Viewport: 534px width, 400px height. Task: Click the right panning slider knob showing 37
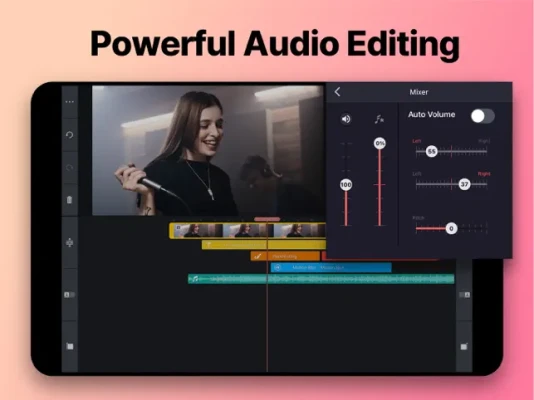coord(465,184)
